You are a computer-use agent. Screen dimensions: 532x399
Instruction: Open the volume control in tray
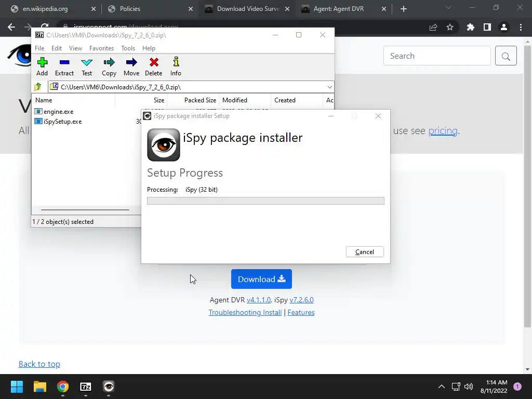[x=469, y=387]
